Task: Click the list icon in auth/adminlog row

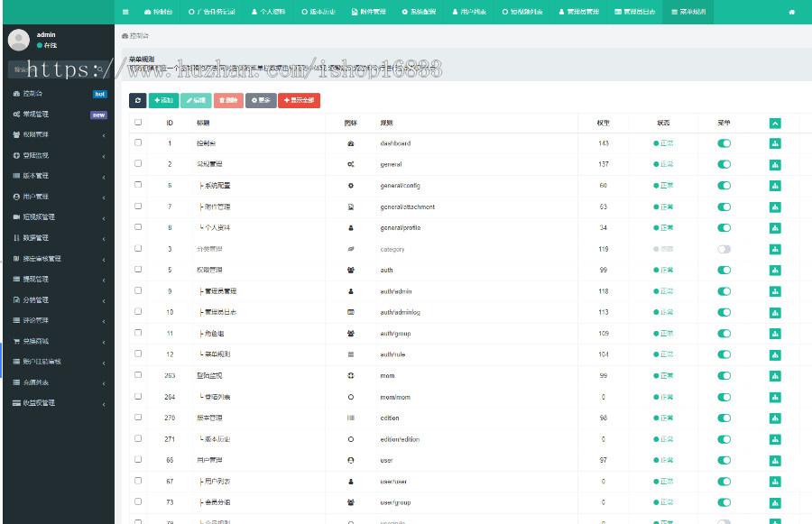Action: [351, 312]
